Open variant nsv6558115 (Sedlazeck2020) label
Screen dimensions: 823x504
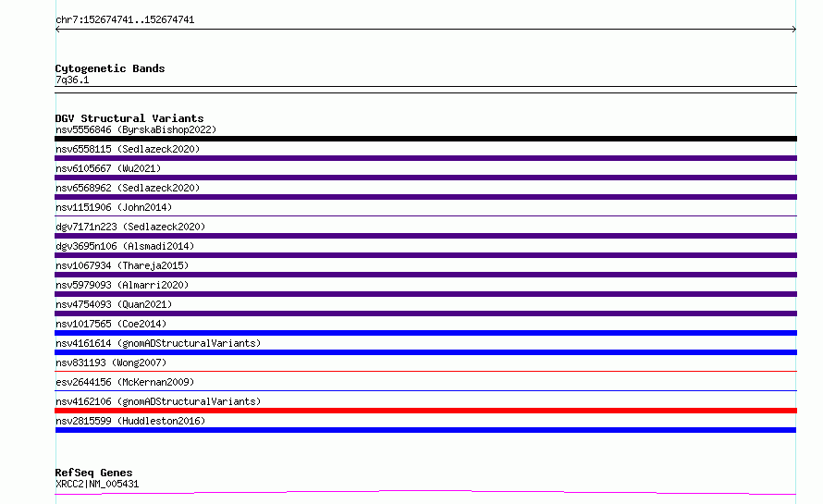pyautogui.click(x=128, y=149)
